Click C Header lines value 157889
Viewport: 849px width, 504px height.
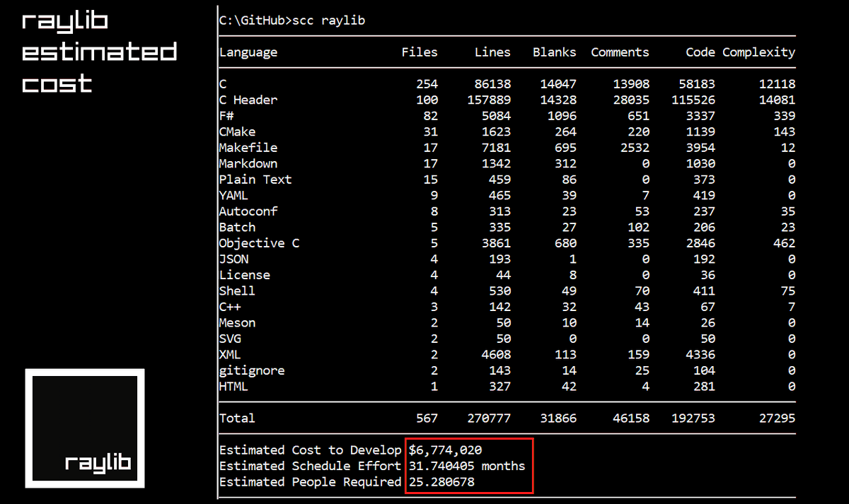[x=489, y=100]
